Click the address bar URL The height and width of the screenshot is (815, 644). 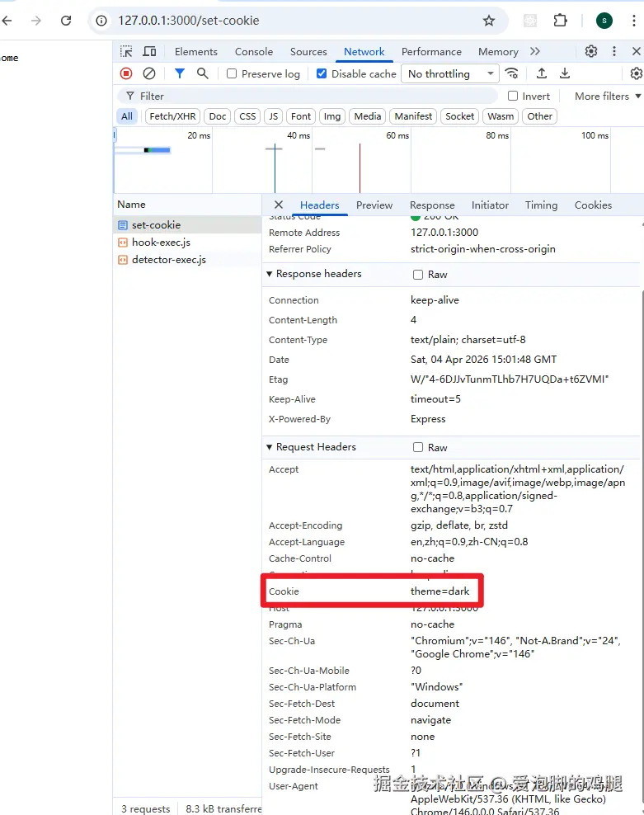[x=188, y=21]
